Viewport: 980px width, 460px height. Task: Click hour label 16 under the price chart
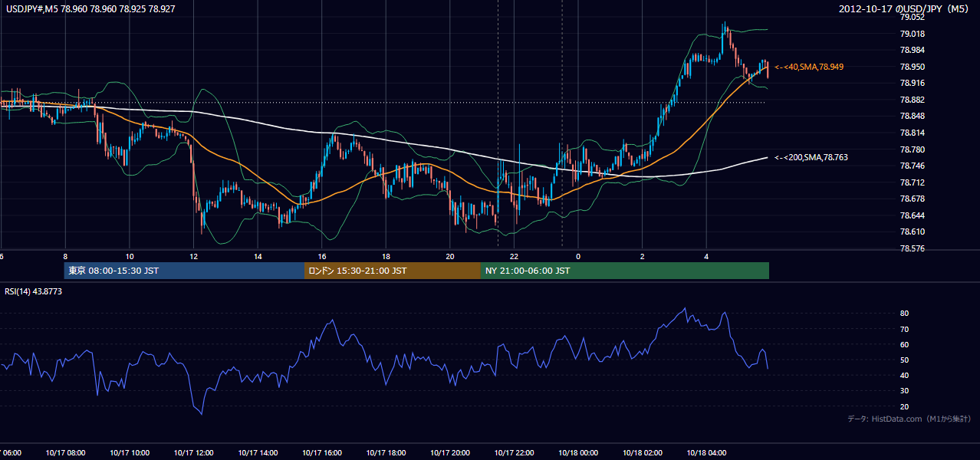322,256
